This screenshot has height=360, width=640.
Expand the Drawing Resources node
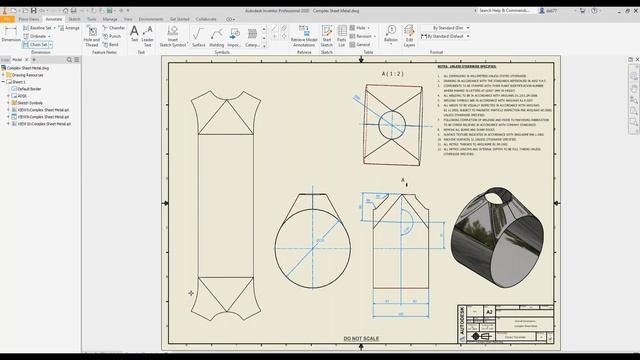click(3, 75)
